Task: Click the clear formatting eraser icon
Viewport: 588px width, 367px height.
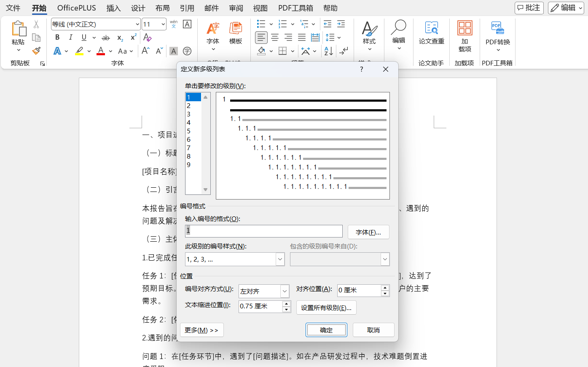Action: 147,38
